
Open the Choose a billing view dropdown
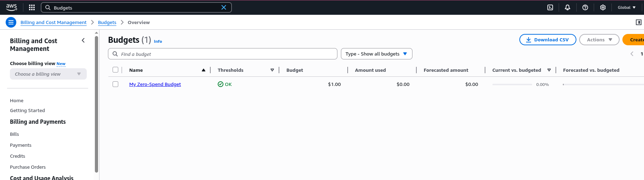coord(48,74)
